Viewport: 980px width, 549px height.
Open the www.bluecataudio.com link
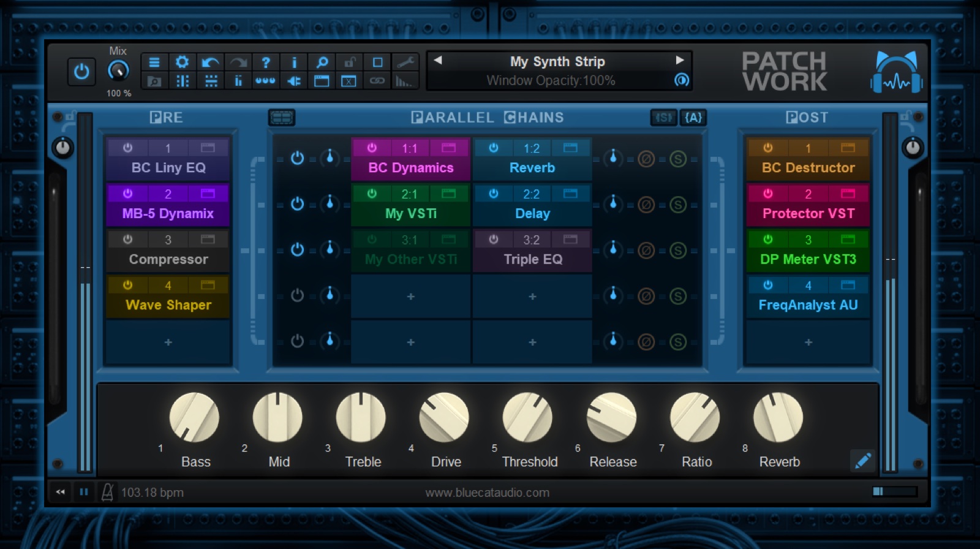tap(488, 493)
